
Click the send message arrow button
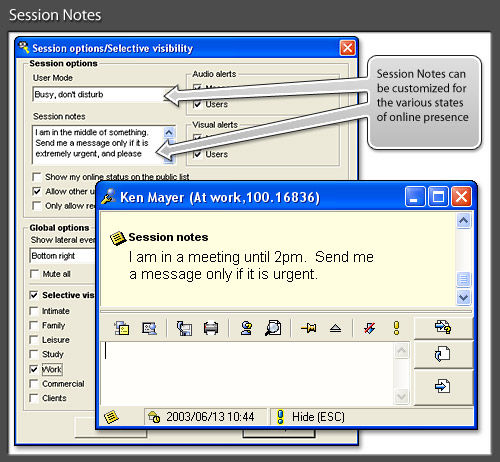coord(443,387)
